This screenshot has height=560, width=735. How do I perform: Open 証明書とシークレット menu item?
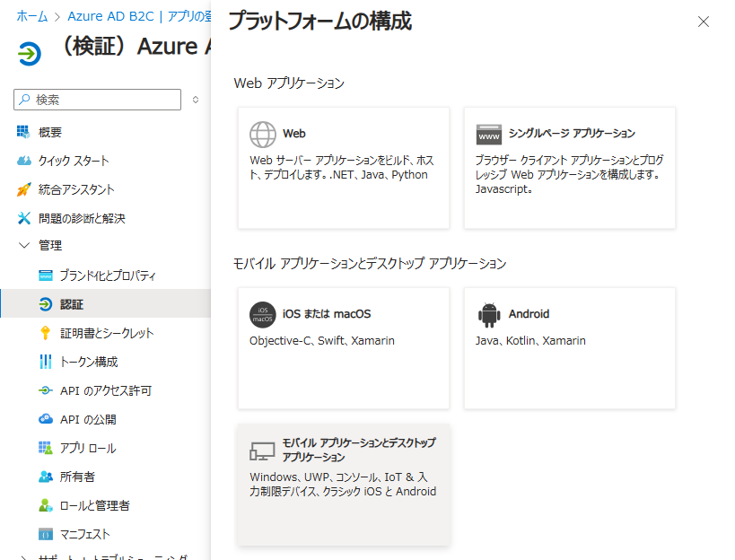[x=106, y=333]
